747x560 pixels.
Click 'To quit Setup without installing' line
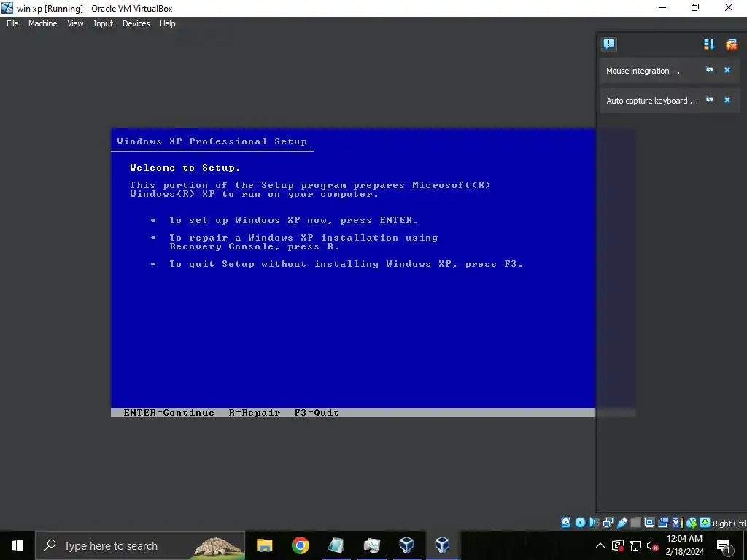click(346, 264)
